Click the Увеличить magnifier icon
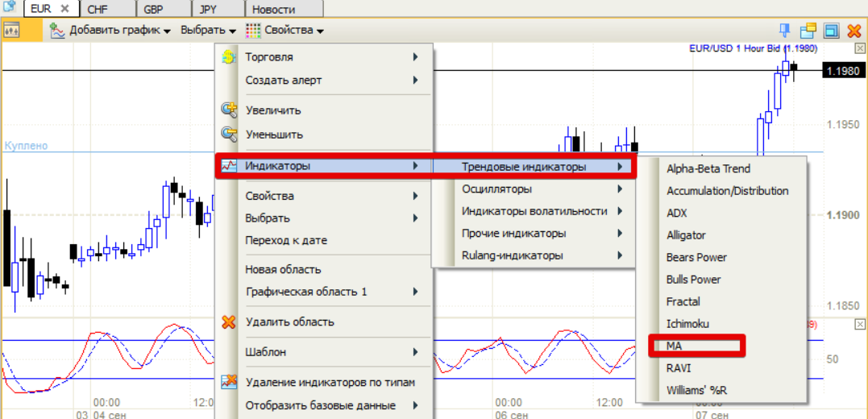Screen dimensions: 868x419 (229, 110)
